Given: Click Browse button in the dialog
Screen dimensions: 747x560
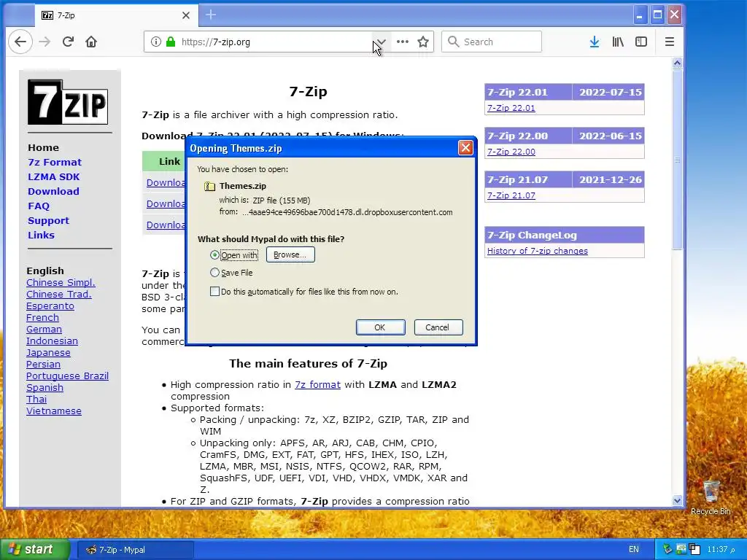Looking at the screenshot, I should point(290,254).
